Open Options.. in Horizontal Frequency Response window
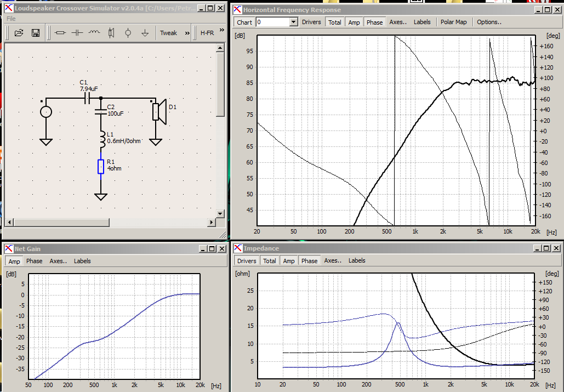Viewport: 564px width, 392px height. [489, 22]
